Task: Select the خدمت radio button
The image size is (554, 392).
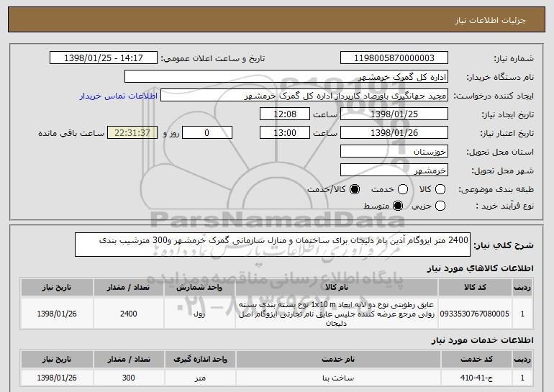Action: coord(403,190)
